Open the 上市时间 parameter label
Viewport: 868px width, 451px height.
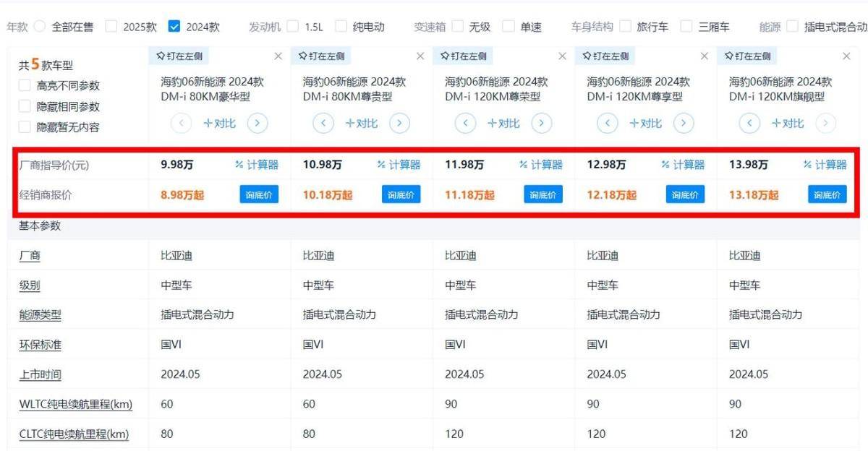pyautogui.click(x=41, y=374)
